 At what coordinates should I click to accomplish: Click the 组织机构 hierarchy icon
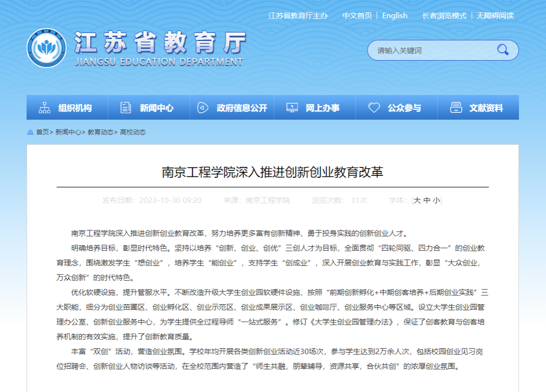tap(45, 108)
